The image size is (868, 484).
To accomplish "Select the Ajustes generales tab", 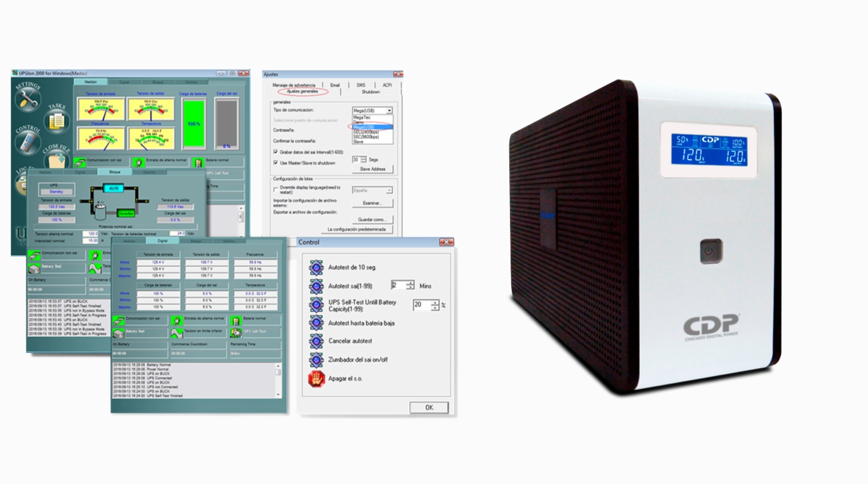I will click(303, 92).
